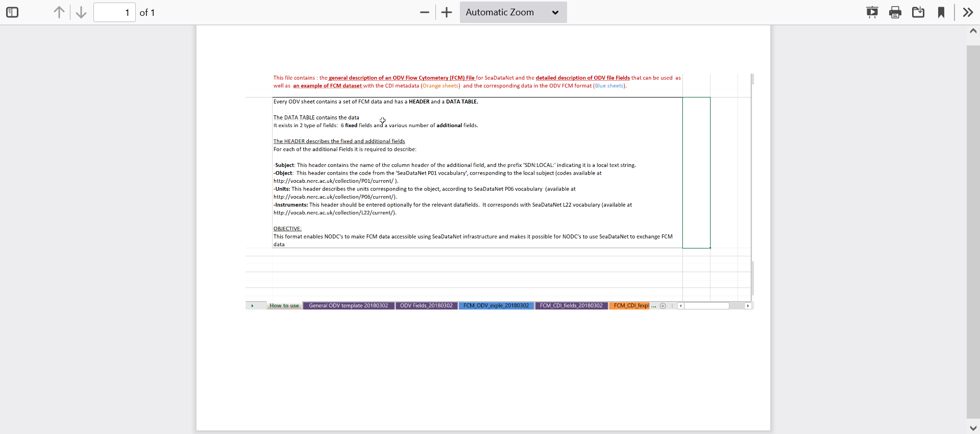Open the Automatic Zoom dropdown

[513, 12]
